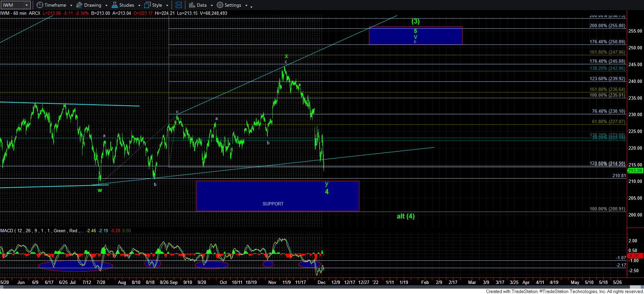
Task: Open the Data menu label
Action: (x=202, y=5)
